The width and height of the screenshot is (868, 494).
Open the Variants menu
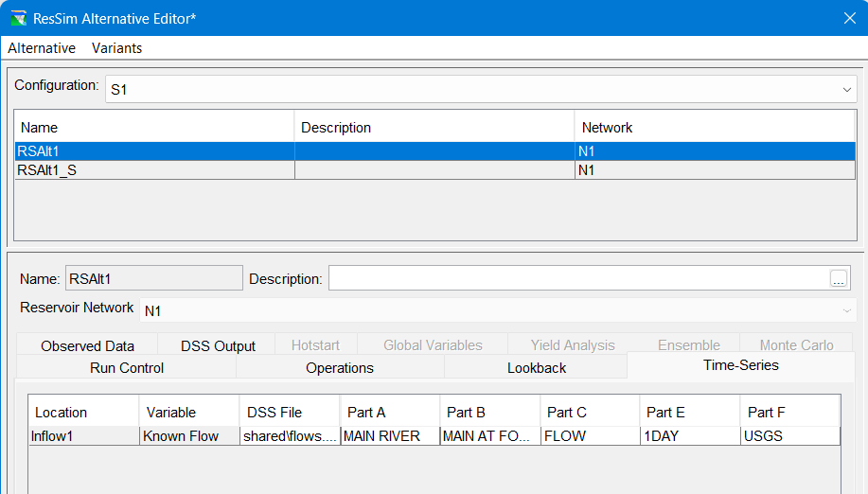coord(116,48)
